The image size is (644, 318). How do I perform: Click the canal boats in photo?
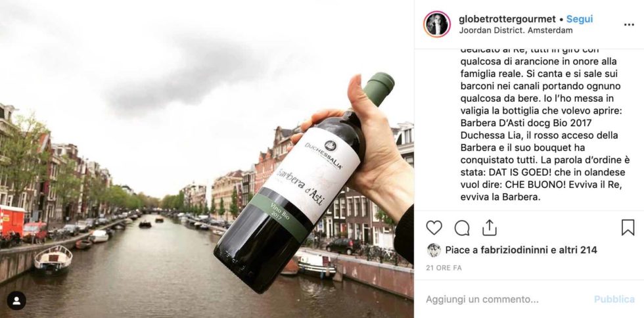click(53, 260)
